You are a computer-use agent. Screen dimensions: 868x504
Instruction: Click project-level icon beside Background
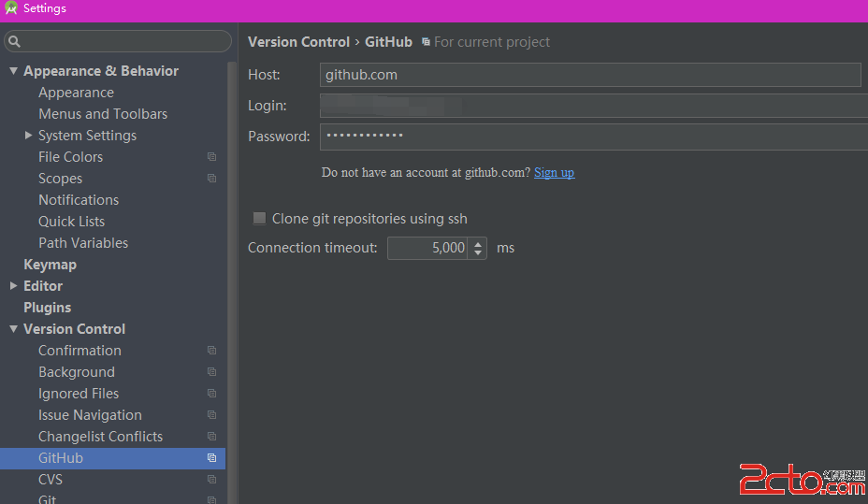(211, 372)
